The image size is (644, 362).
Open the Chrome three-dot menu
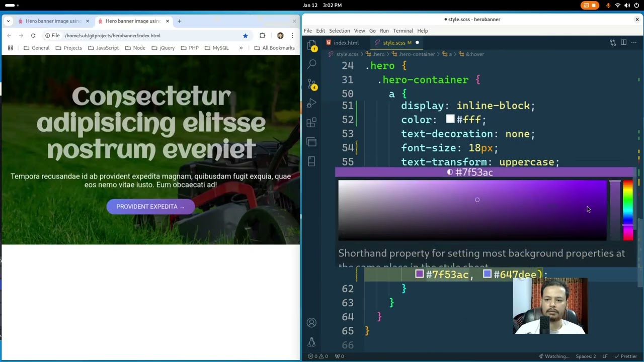pyautogui.click(x=292, y=36)
